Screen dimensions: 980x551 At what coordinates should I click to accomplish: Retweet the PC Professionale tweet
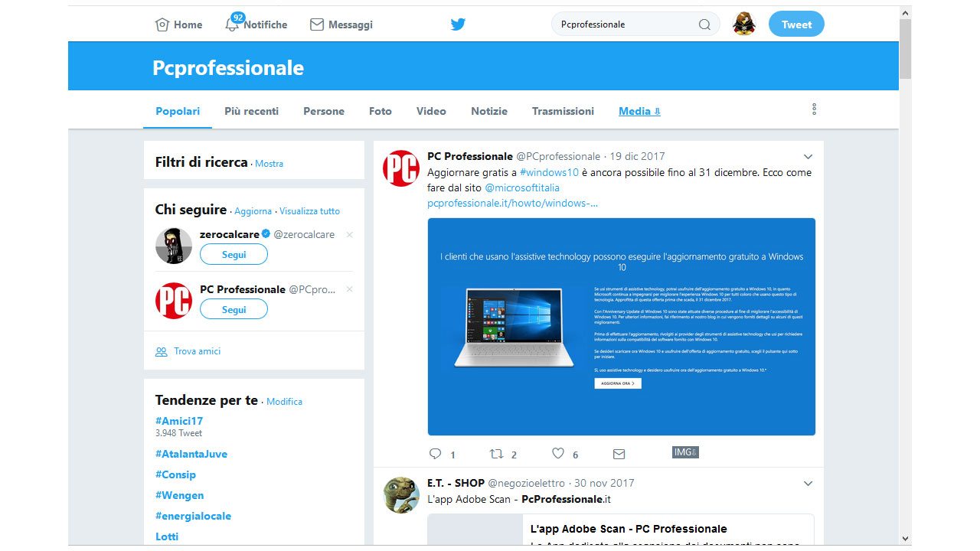click(x=496, y=454)
